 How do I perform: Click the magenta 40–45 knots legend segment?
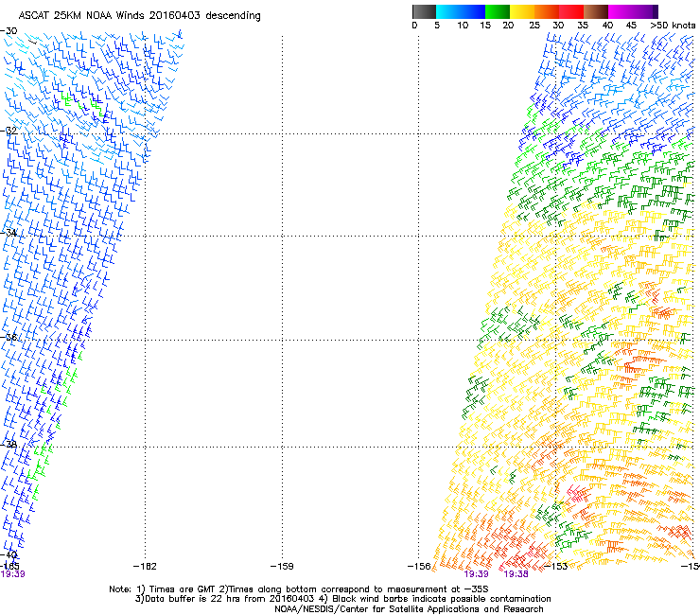click(621, 11)
